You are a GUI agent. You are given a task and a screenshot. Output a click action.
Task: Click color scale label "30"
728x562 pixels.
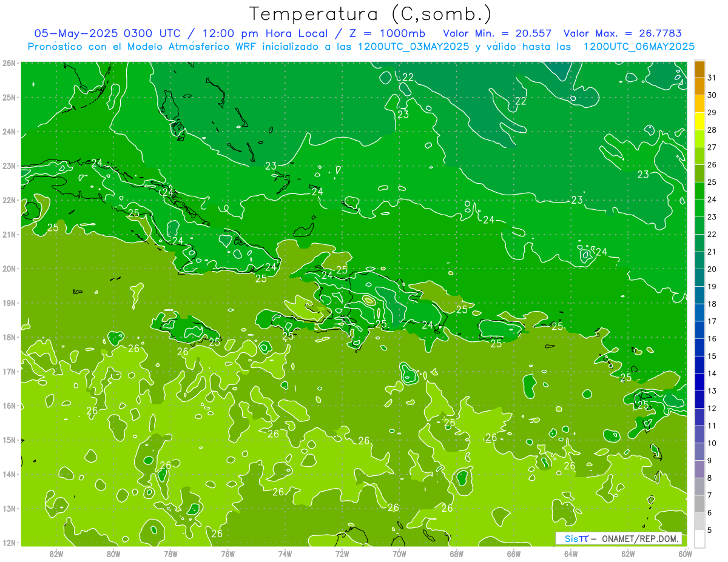point(712,95)
